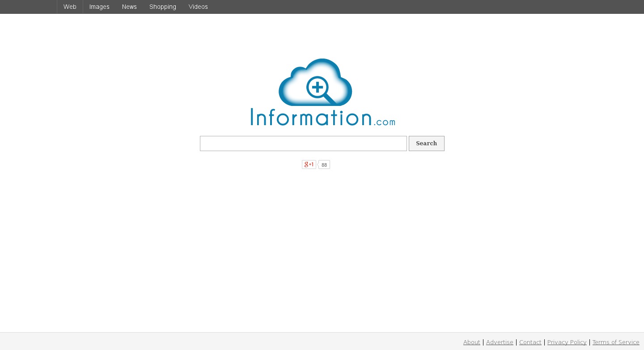Switch to the Images tab
Screen dimensions: 644x350
[x=99, y=7]
